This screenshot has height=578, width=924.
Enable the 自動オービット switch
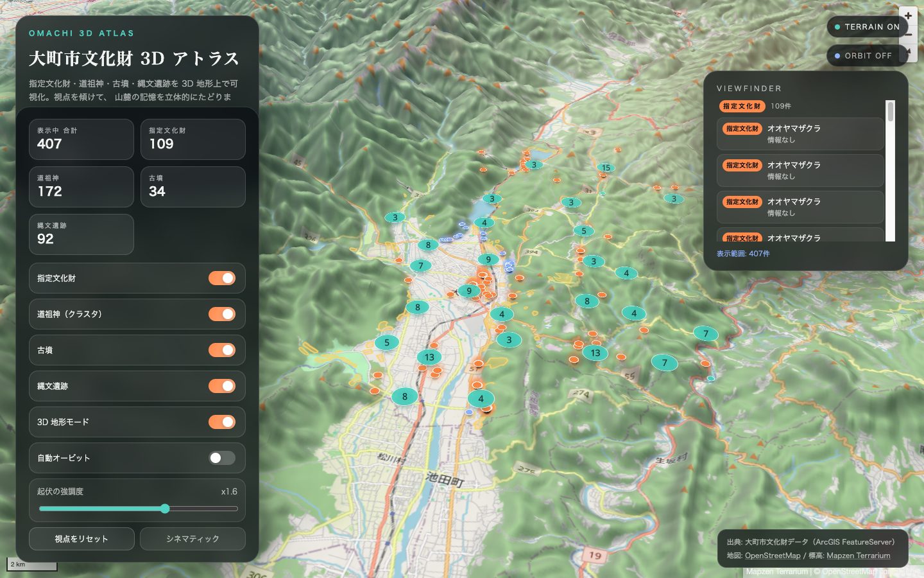tap(222, 458)
